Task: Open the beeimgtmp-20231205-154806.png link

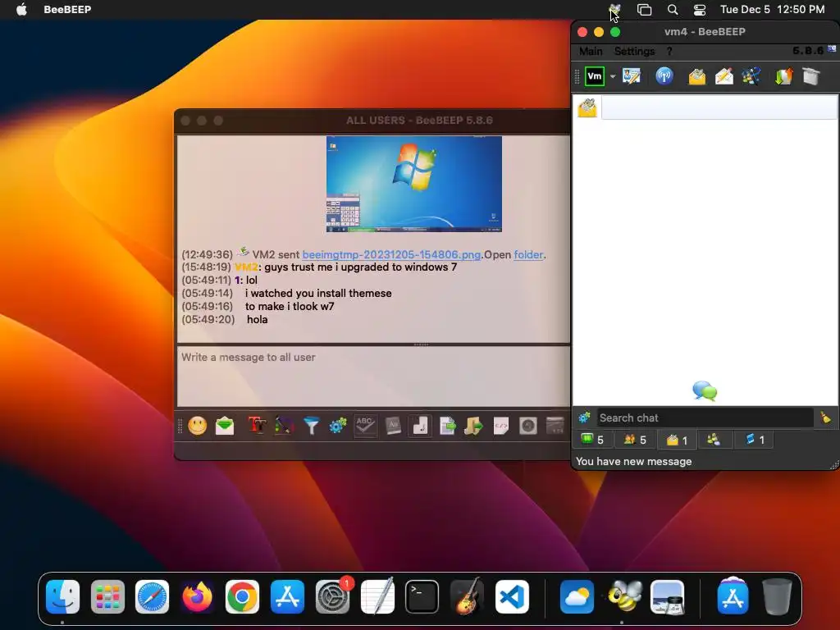Action: 391,254
